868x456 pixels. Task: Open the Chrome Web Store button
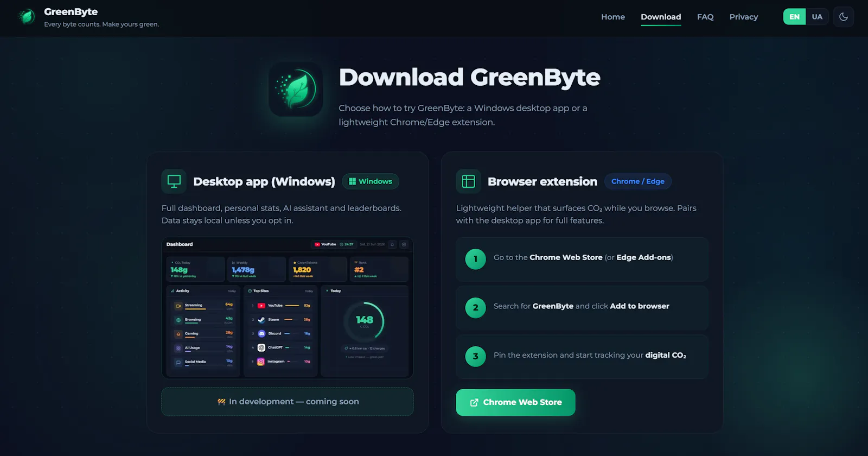pos(515,402)
